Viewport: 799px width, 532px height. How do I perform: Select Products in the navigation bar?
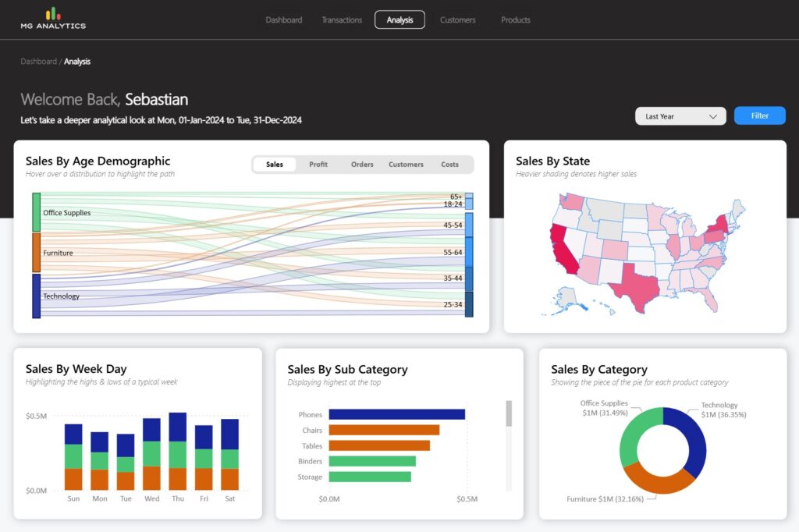(x=515, y=20)
